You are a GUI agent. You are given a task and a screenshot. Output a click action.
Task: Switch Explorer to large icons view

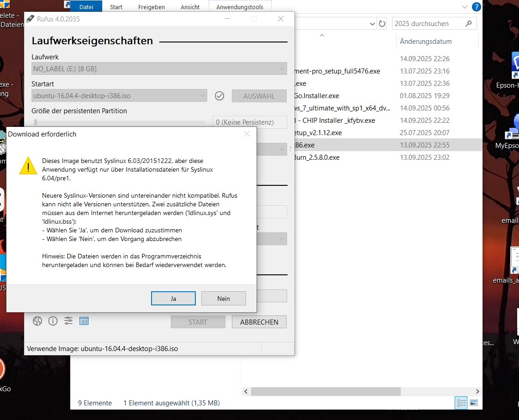coord(474,403)
